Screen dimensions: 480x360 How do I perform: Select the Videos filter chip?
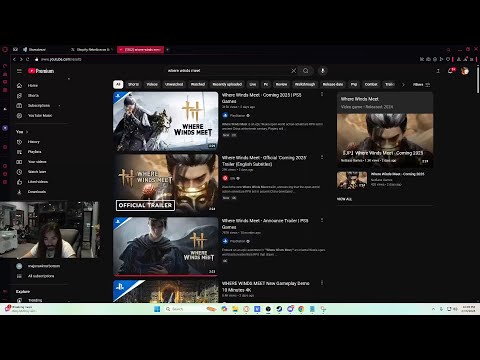(x=152, y=84)
